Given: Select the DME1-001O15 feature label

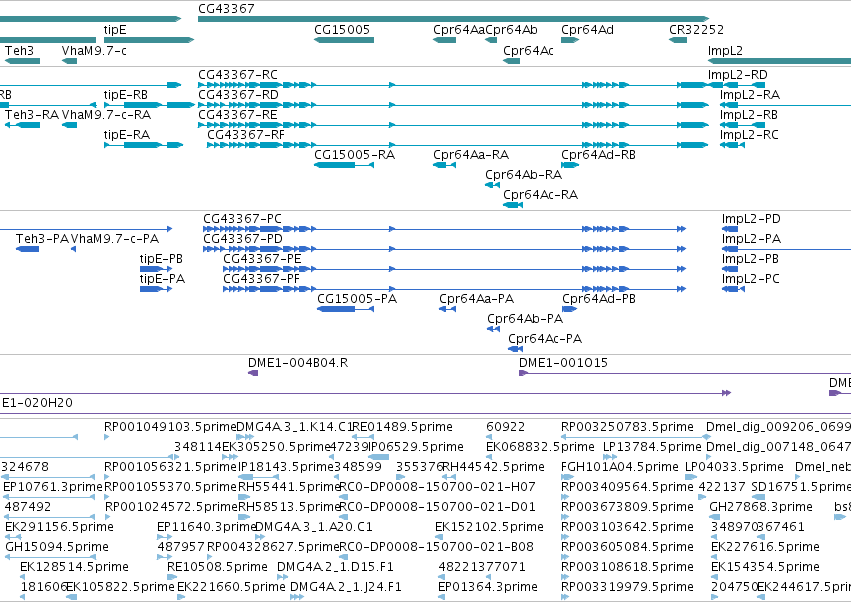Looking at the screenshot, I should [x=563, y=363].
